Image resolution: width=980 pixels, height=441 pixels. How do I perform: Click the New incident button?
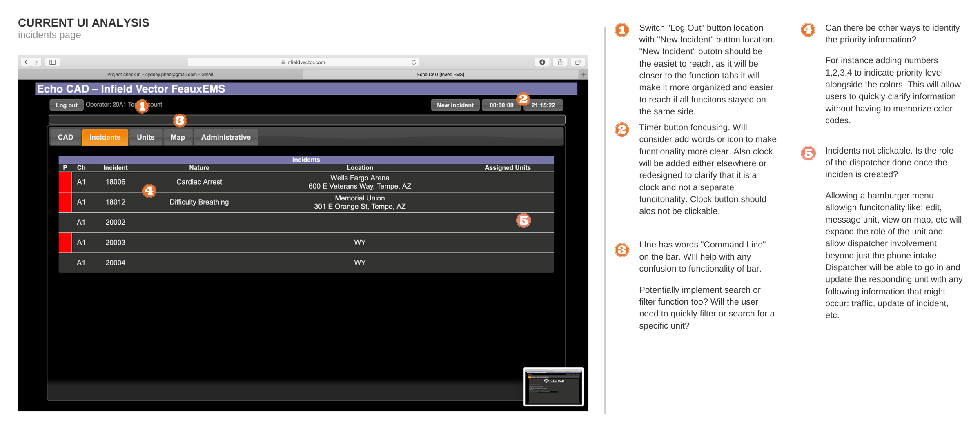[x=455, y=105]
